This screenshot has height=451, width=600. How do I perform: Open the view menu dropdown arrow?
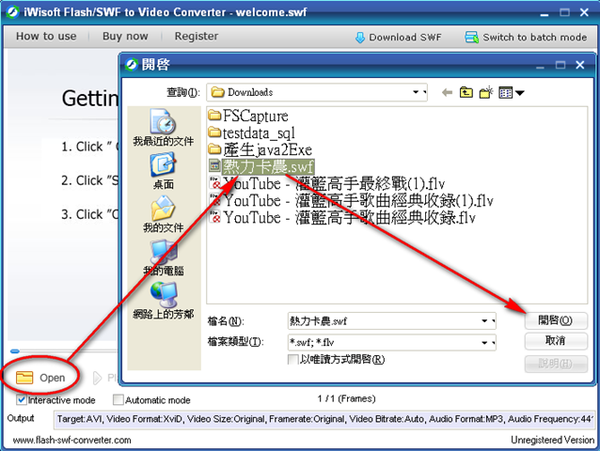pos(520,93)
